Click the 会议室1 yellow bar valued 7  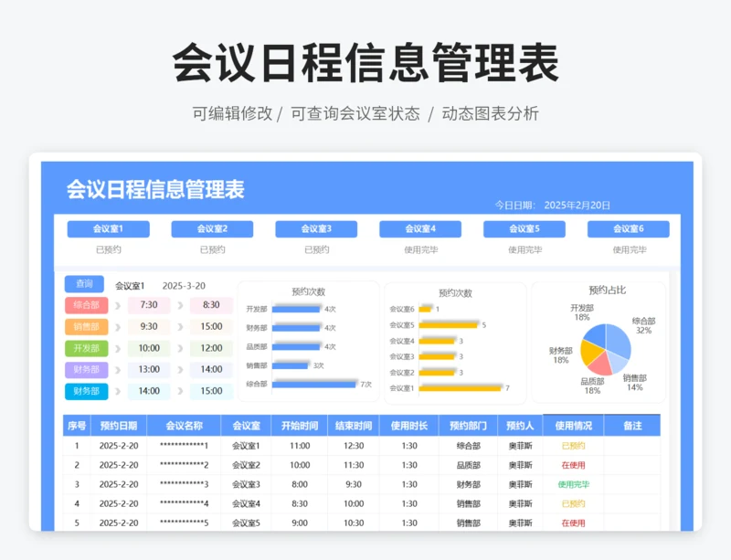pos(461,388)
